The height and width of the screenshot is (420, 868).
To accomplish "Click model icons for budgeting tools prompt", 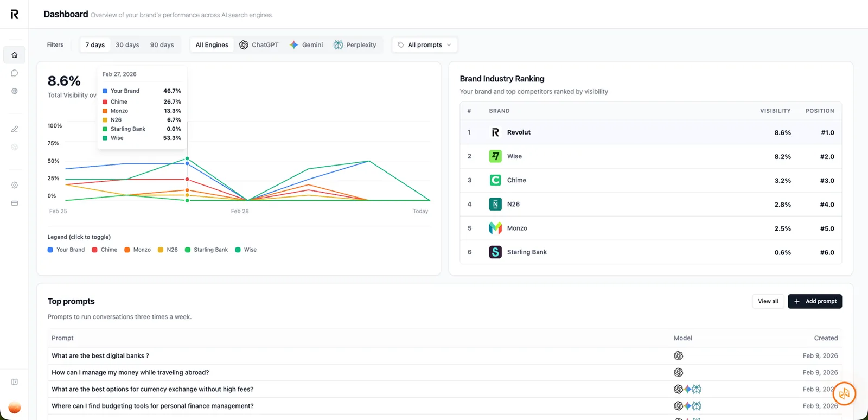I will (x=687, y=406).
